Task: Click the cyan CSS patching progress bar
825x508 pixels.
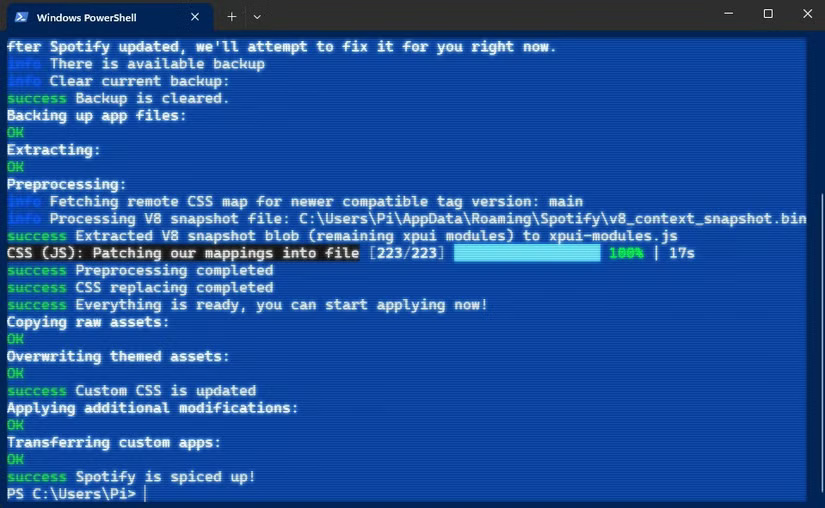Action: tap(527, 253)
